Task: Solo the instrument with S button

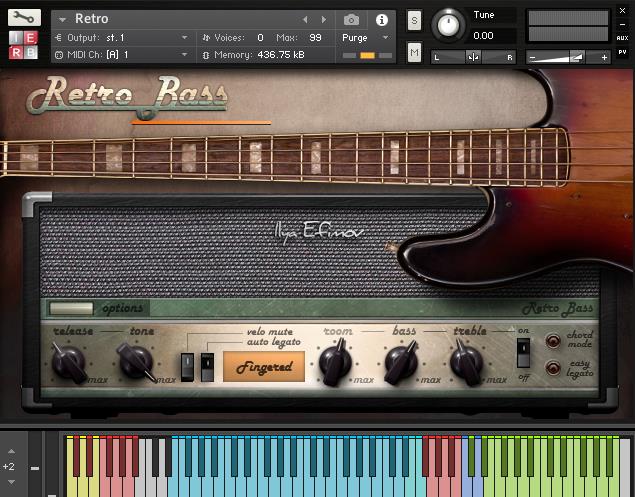Action: tap(414, 20)
